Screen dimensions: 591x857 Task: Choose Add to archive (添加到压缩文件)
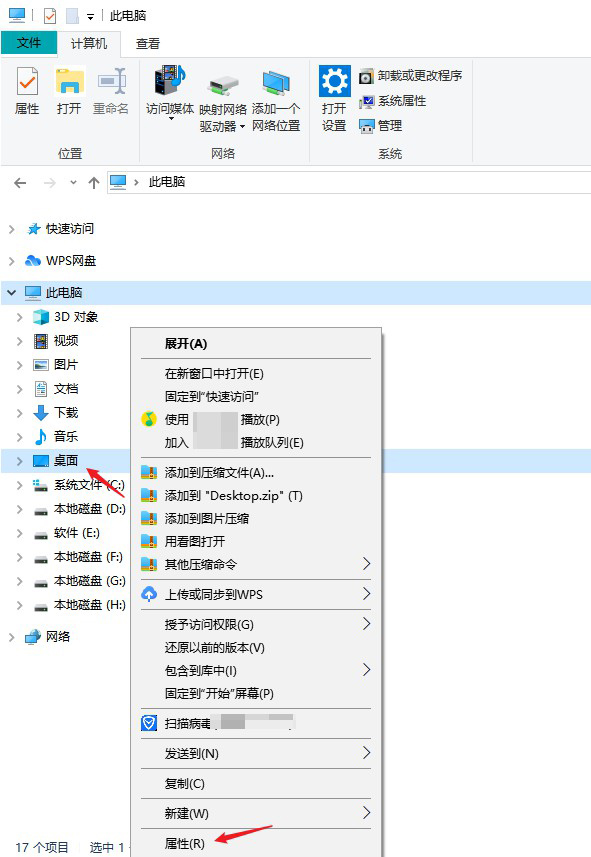(x=256, y=473)
